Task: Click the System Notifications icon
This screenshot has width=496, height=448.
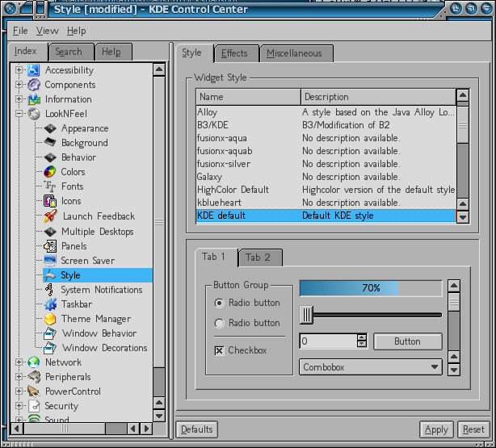Action: (x=49, y=290)
